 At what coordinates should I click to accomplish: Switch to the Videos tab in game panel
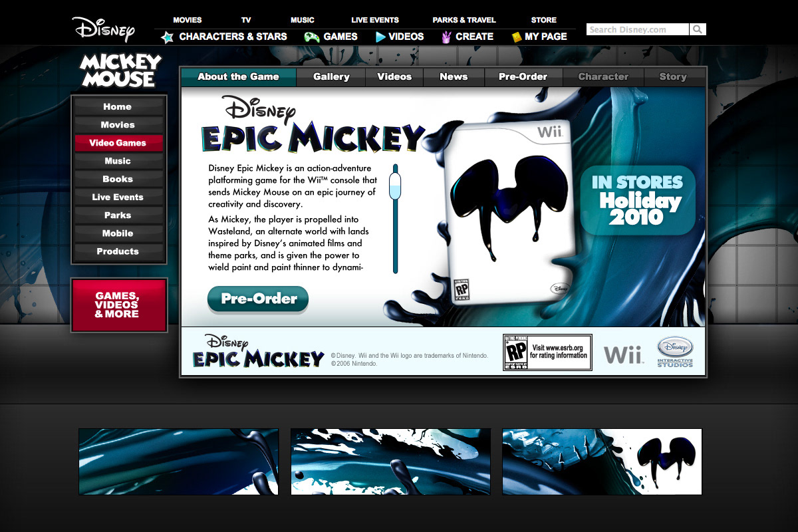pos(394,77)
